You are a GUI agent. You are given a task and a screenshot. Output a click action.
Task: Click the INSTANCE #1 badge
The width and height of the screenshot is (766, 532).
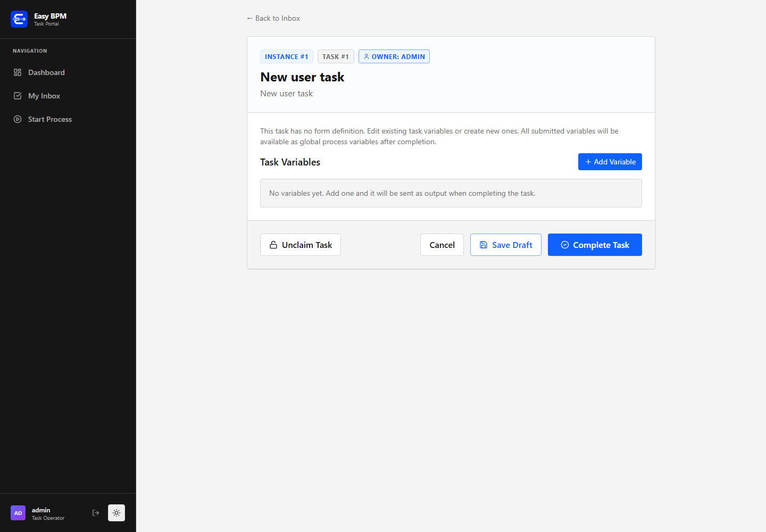coord(287,56)
